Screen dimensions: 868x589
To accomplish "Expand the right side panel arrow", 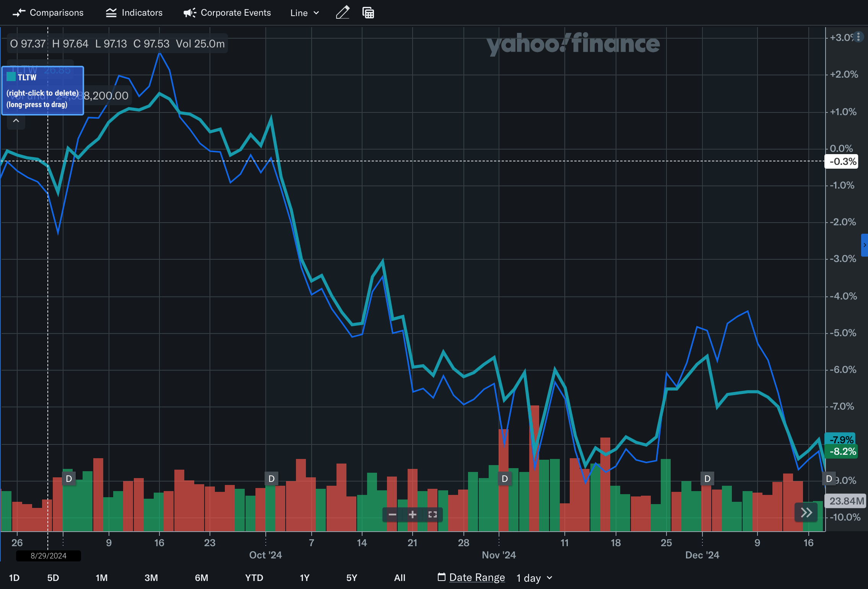I will [x=865, y=245].
